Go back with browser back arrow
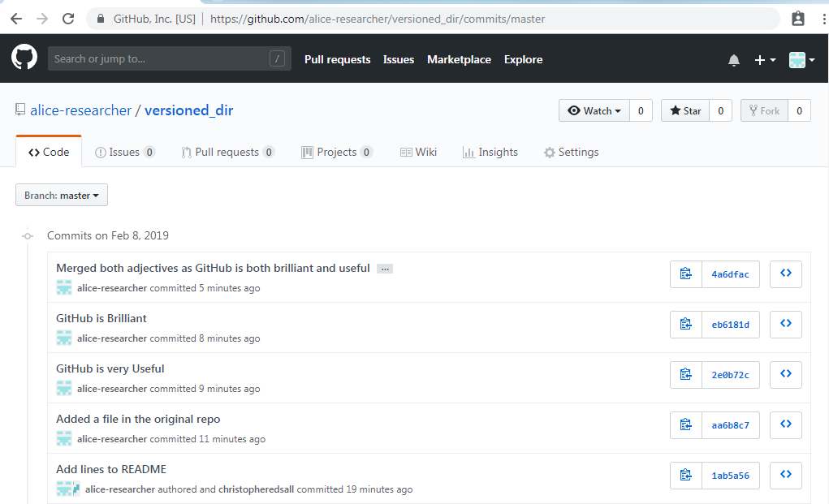The width and height of the screenshot is (829, 504). [16, 19]
